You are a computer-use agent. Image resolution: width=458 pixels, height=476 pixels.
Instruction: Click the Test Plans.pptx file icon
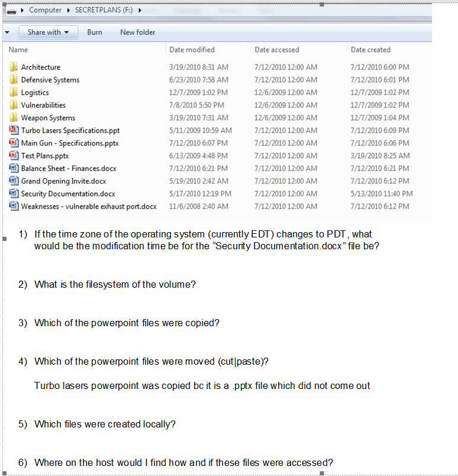tap(14, 156)
